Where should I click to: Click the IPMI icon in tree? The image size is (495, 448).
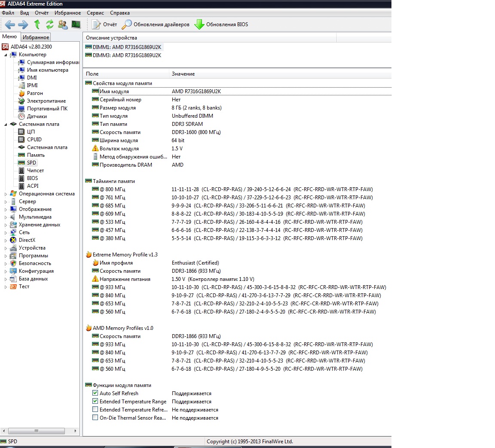click(x=21, y=85)
